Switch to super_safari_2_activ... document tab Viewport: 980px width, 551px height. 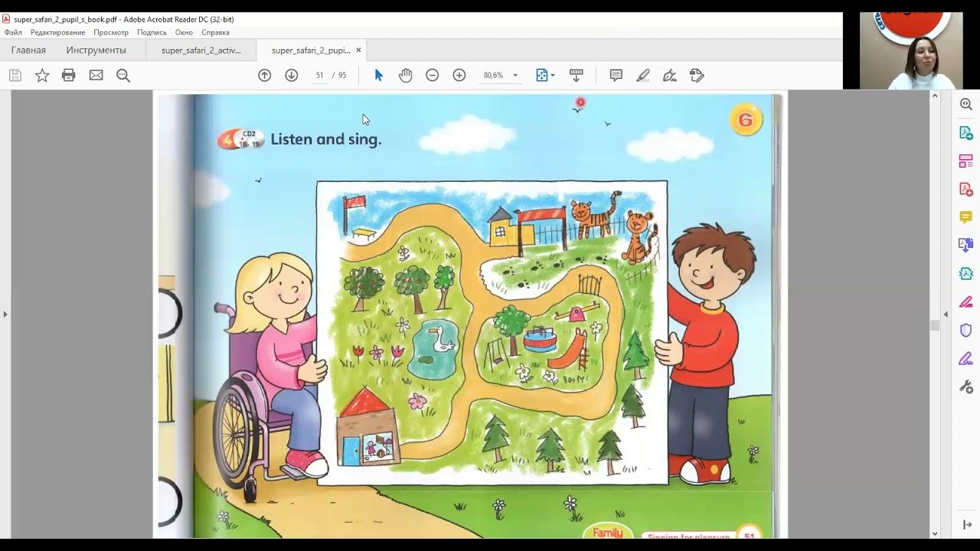201,50
